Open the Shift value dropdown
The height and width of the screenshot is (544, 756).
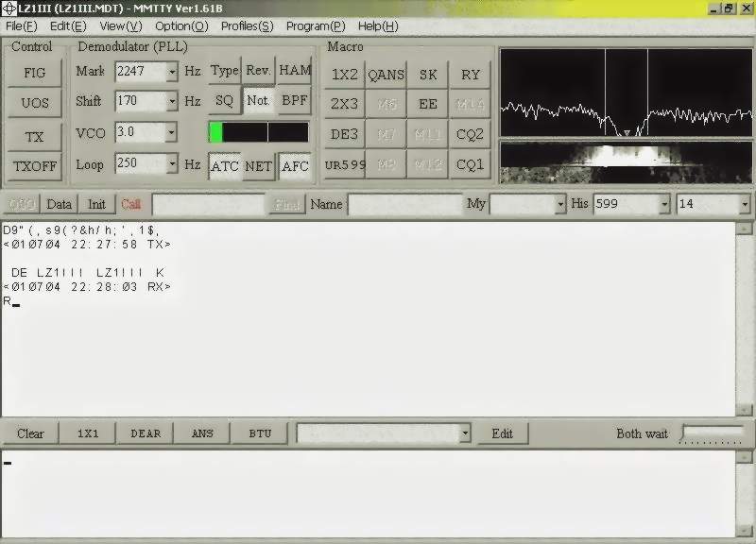[172, 101]
